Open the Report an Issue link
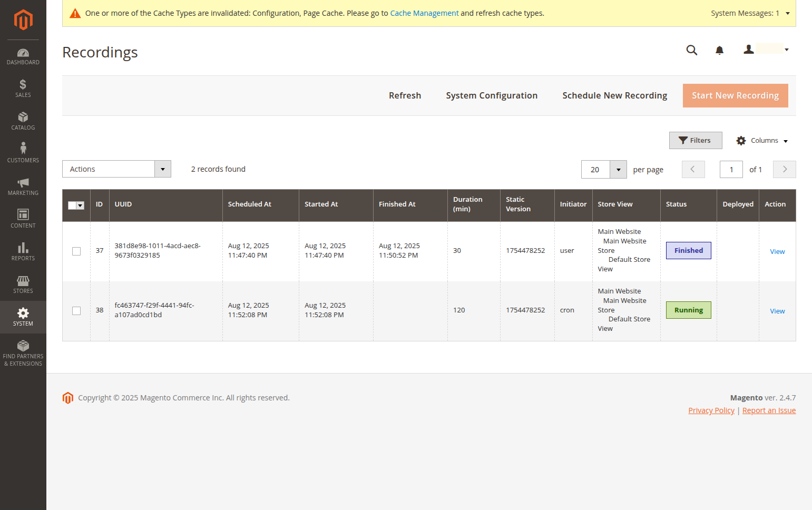Viewport: 812px width, 510px height. coord(769,410)
